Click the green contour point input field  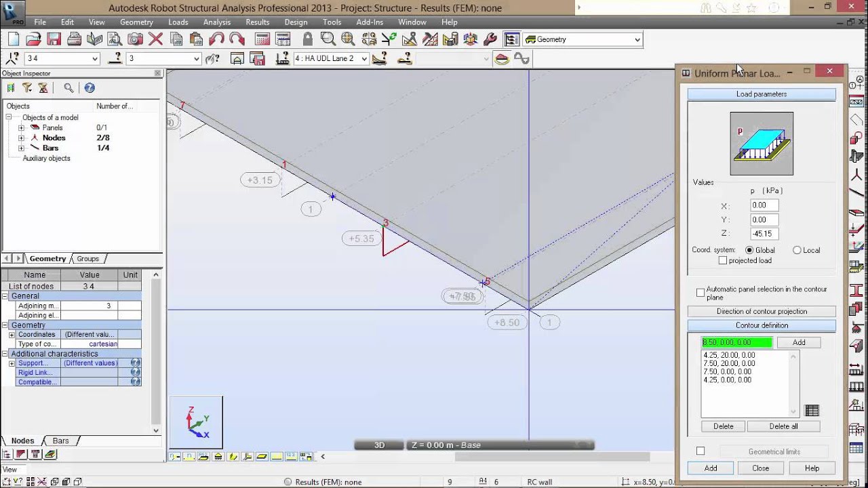(x=736, y=342)
